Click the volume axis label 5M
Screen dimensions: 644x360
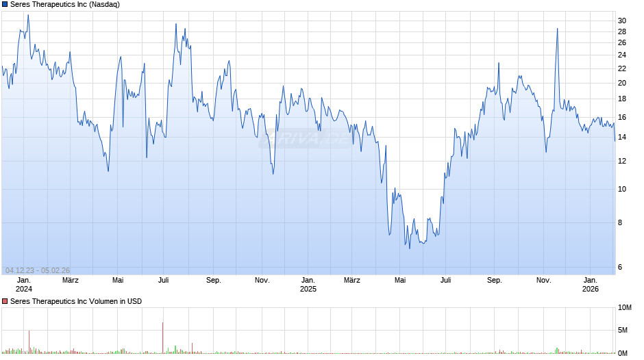coord(623,331)
